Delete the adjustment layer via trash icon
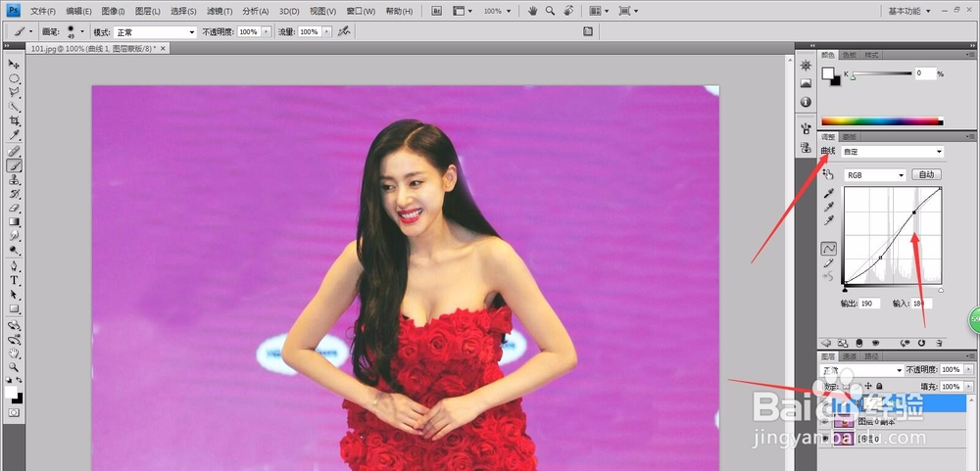 point(939,343)
